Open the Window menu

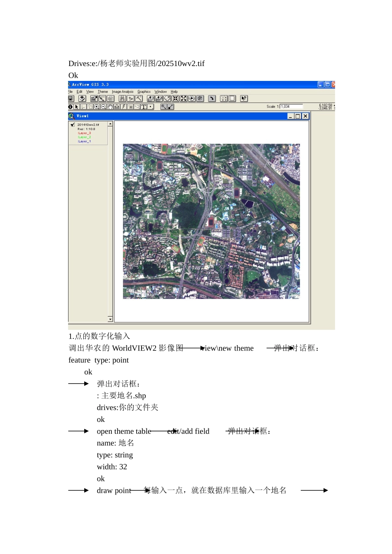tap(161, 92)
